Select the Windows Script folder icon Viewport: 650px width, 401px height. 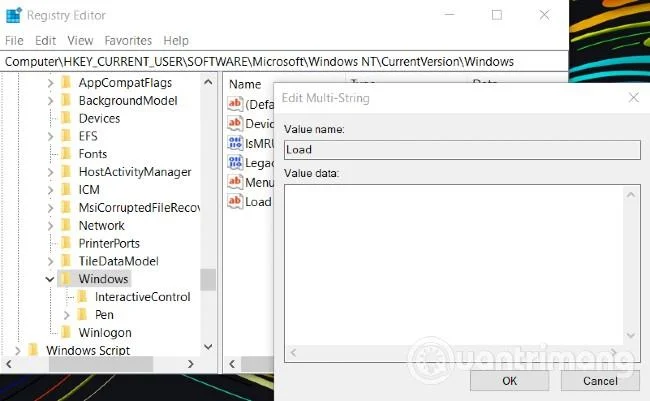pos(33,350)
